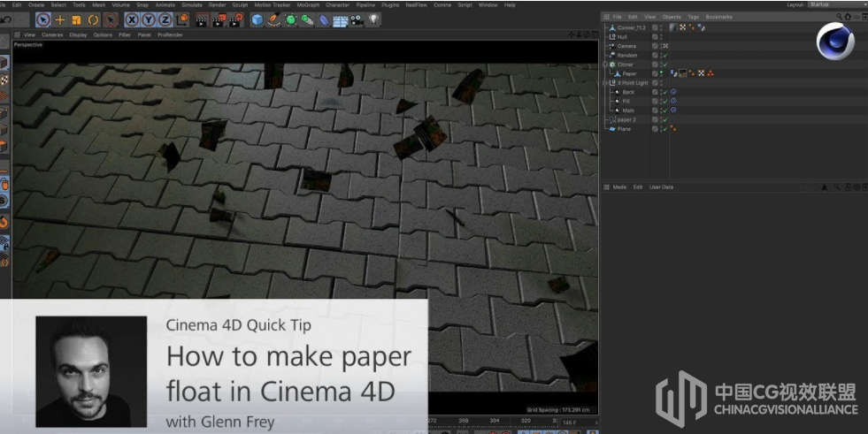
Task: Toggle Y axis lock
Action: tap(149, 20)
